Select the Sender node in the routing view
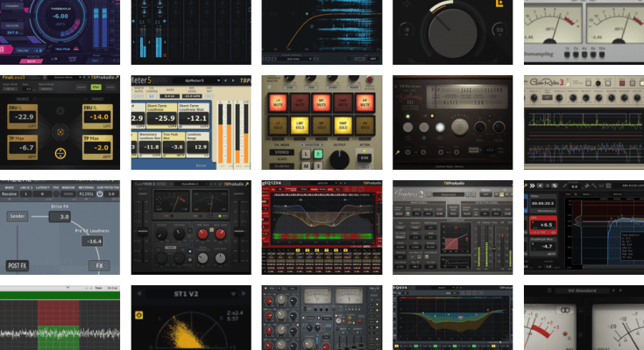Image resolution: width=644 pixels, height=350 pixels. pyautogui.click(x=17, y=215)
